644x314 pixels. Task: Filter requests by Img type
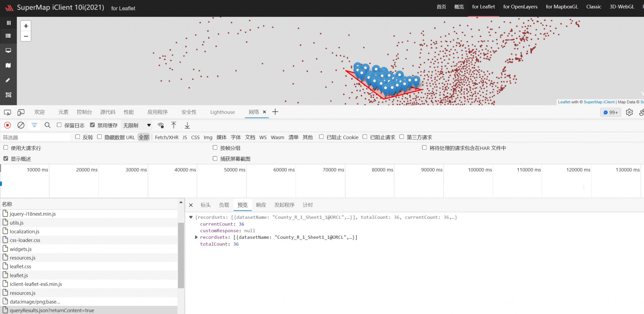point(208,137)
